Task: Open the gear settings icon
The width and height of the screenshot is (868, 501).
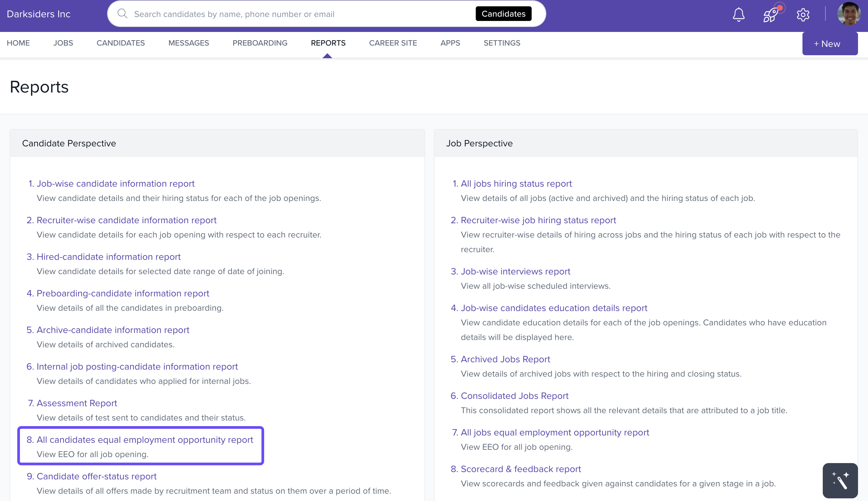Action: 803,14
